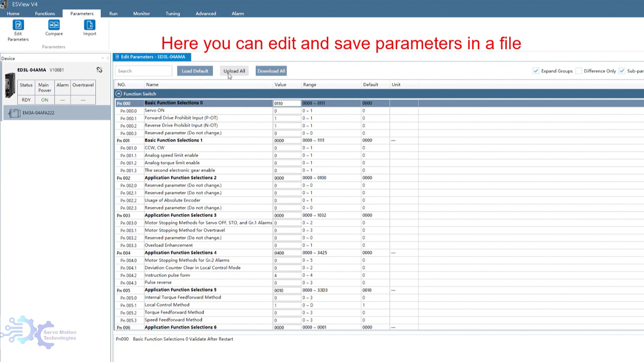Viewport: 644px width, 362px height.
Task: Click the Upload All button
Action: click(x=234, y=71)
